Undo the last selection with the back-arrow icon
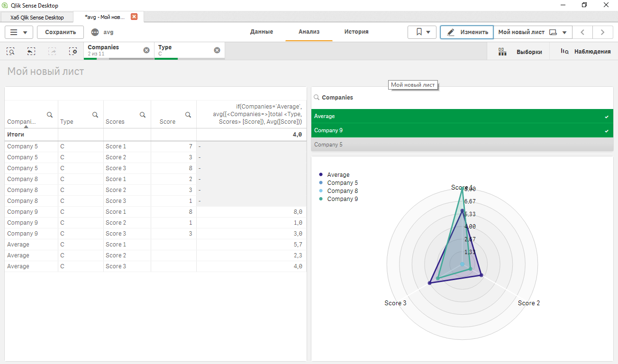The height and width of the screenshot is (364, 618). (x=31, y=51)
